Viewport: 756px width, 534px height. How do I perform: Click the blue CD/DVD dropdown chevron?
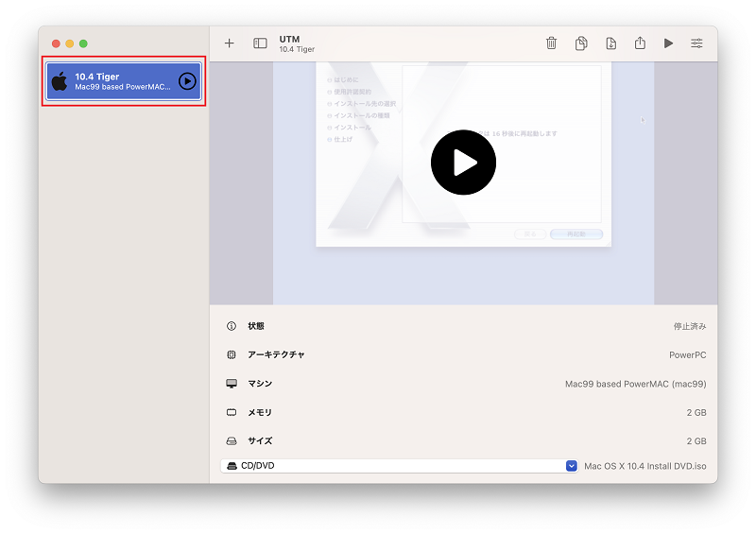pyautogui.click(x=572, y=466)
